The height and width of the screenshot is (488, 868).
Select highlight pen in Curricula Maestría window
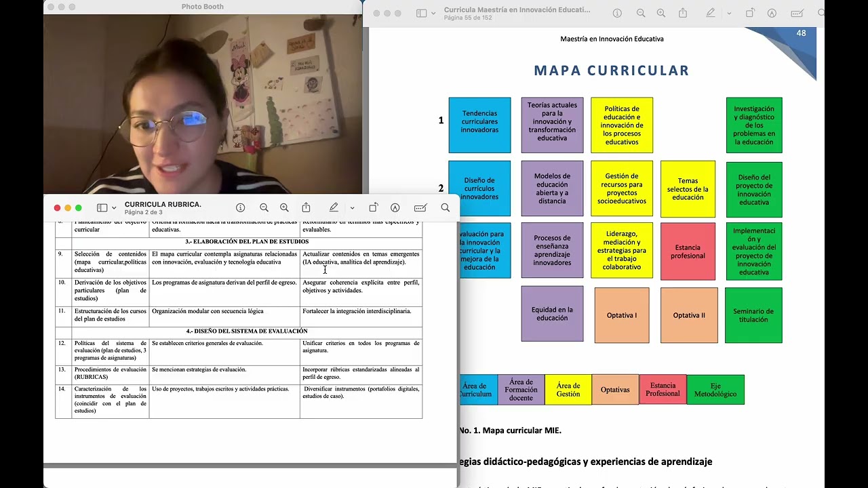coord(711,13)
